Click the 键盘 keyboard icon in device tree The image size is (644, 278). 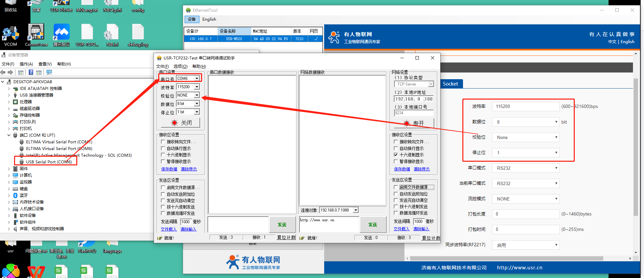click(15, 189)
